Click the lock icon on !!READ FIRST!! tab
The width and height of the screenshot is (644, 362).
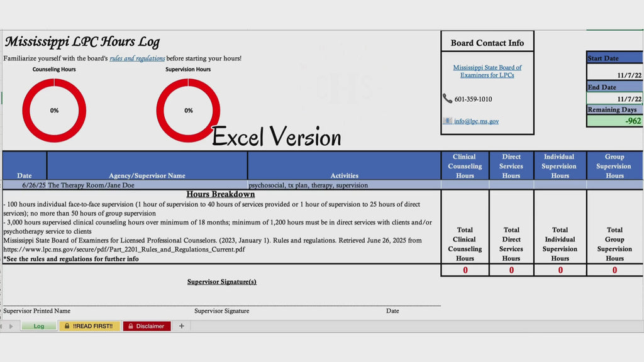coord(67,326)
